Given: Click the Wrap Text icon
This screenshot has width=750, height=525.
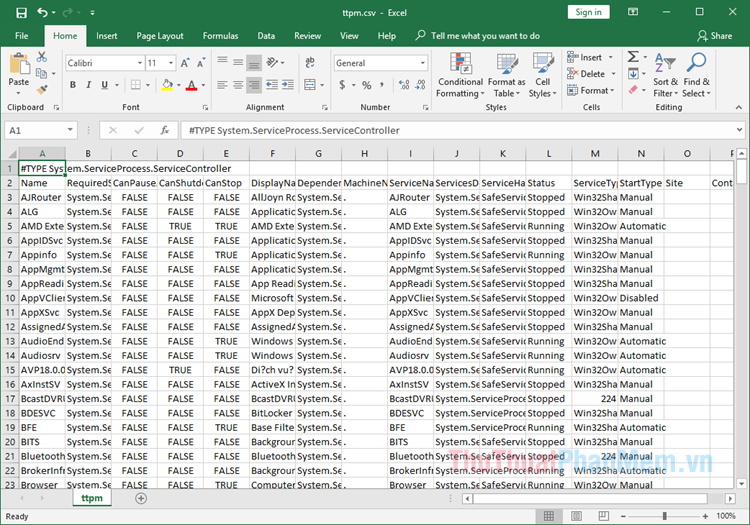Looking at the screenshot, I should (x=310, y=62).
